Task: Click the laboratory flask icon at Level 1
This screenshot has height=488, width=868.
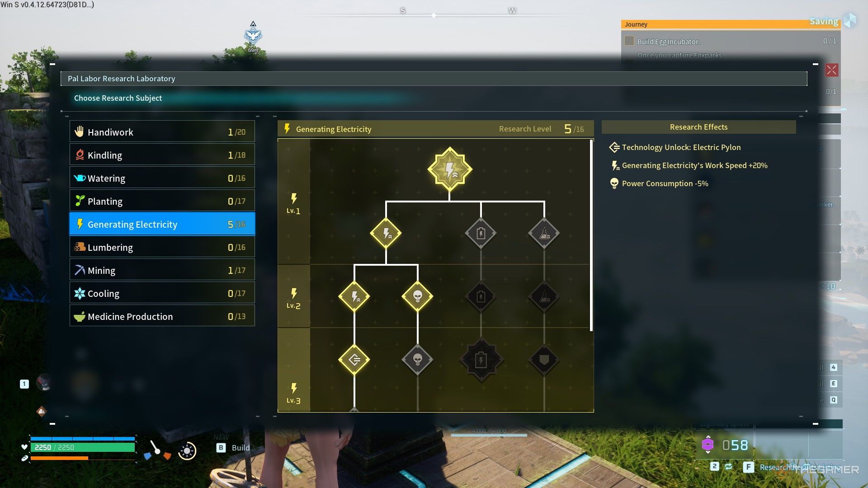Action: 543,233
